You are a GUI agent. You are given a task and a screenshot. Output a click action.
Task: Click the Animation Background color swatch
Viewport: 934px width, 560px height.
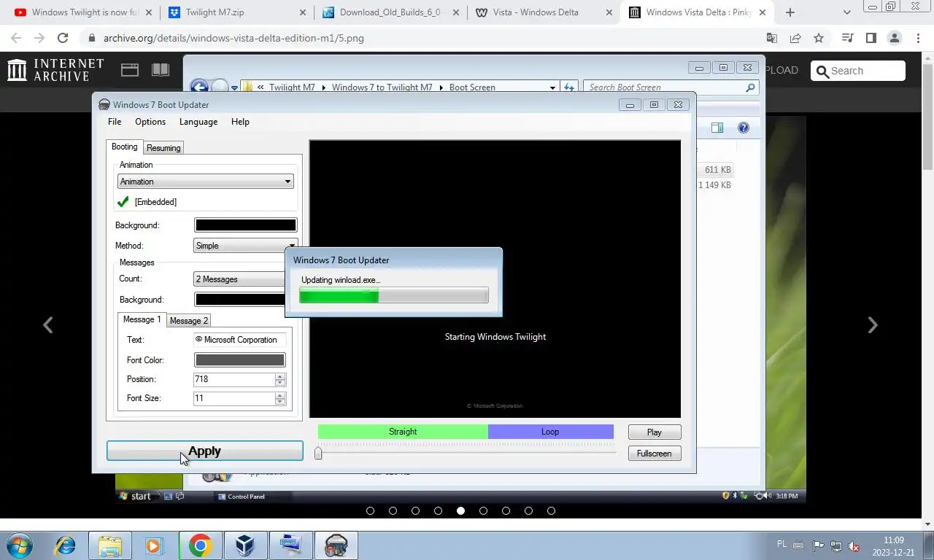tap(245, 225)
